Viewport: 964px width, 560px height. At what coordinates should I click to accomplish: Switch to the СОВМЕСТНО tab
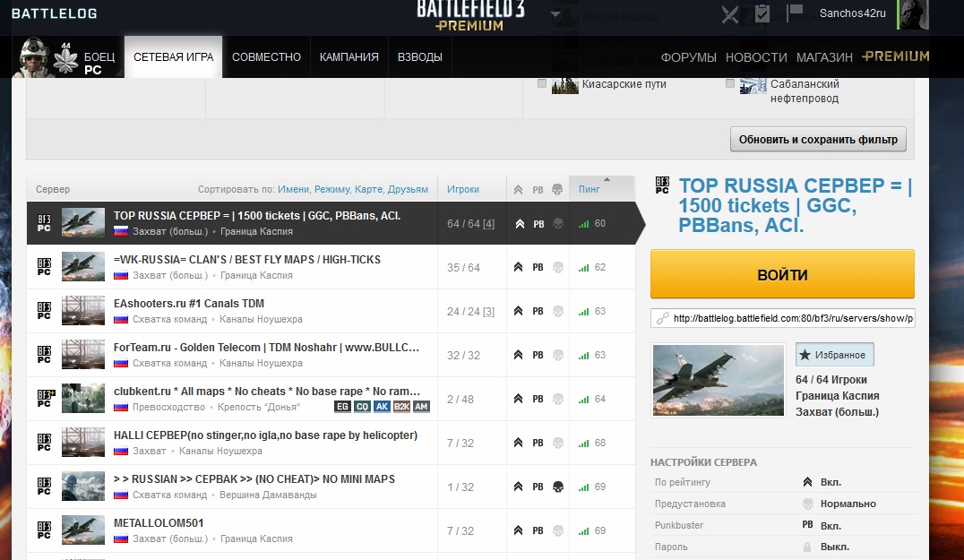coord(266,57)
